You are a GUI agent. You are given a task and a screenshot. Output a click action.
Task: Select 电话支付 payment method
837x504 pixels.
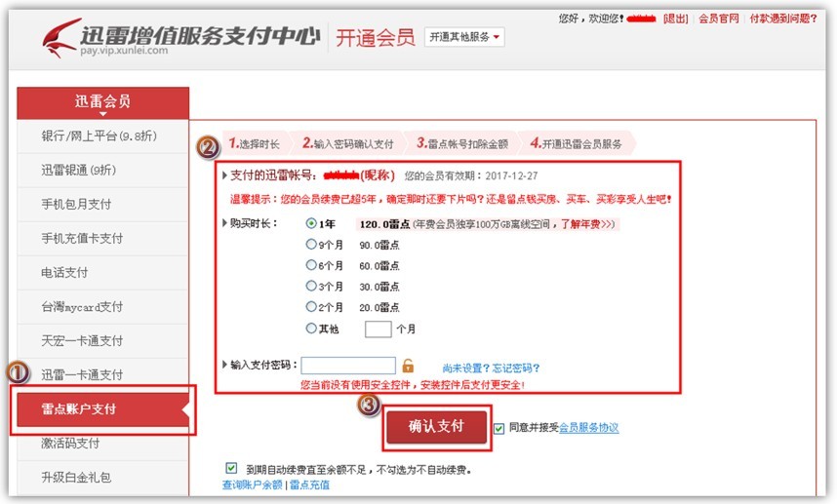[103, 273]
